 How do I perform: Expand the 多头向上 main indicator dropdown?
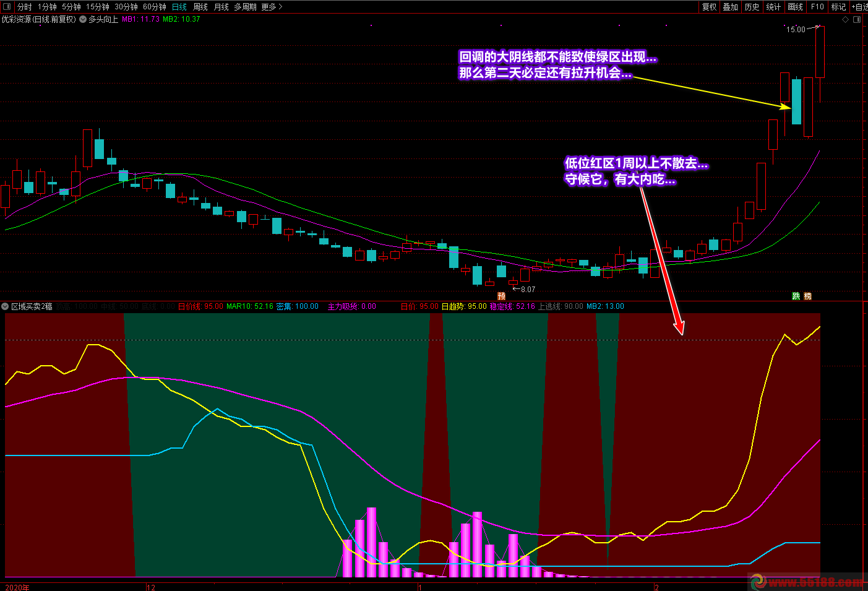click(x=83, y=19)
